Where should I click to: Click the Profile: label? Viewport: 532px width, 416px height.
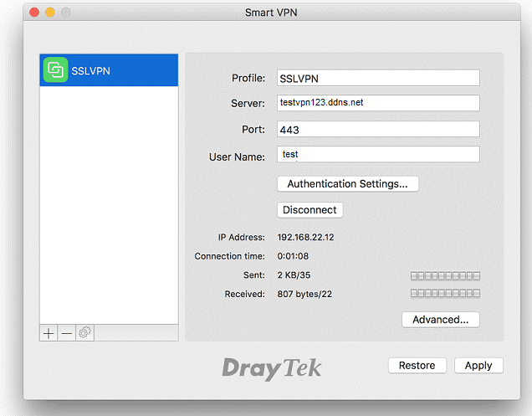click(248, 78)
